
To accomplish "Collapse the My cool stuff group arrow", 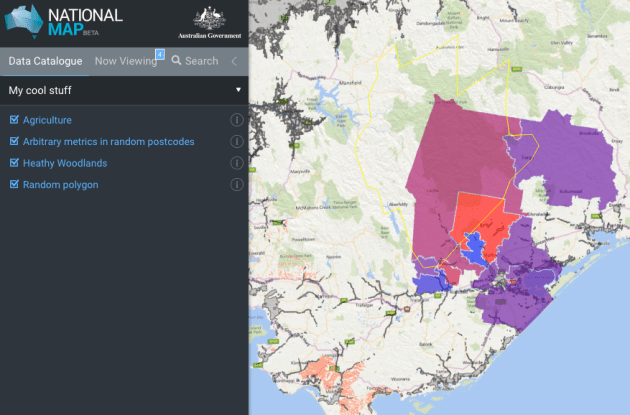I will 238,90.
